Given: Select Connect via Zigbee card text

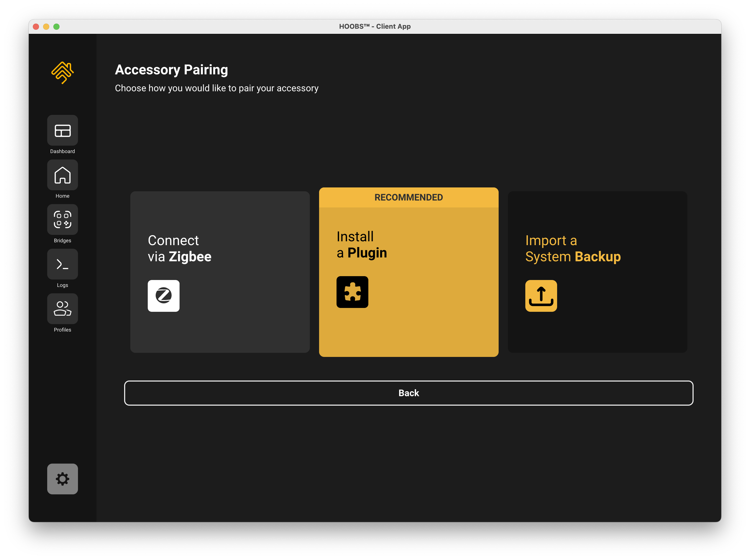Looking at the screenshot, I should [179, 248].
